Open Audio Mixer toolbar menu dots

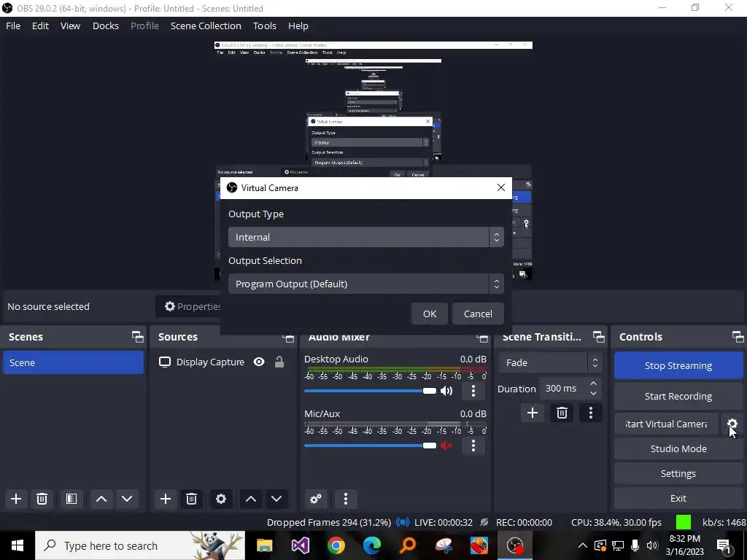click(x=346, y=499)
